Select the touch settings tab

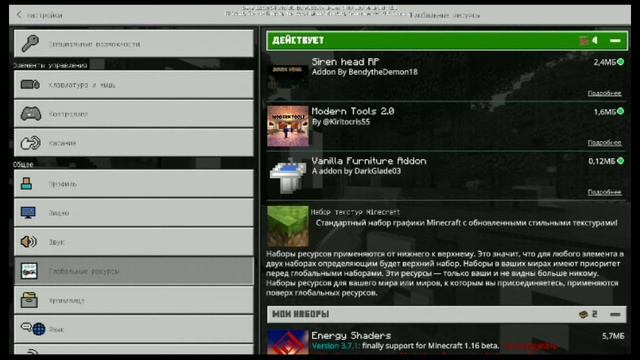[x=133, y=143]
